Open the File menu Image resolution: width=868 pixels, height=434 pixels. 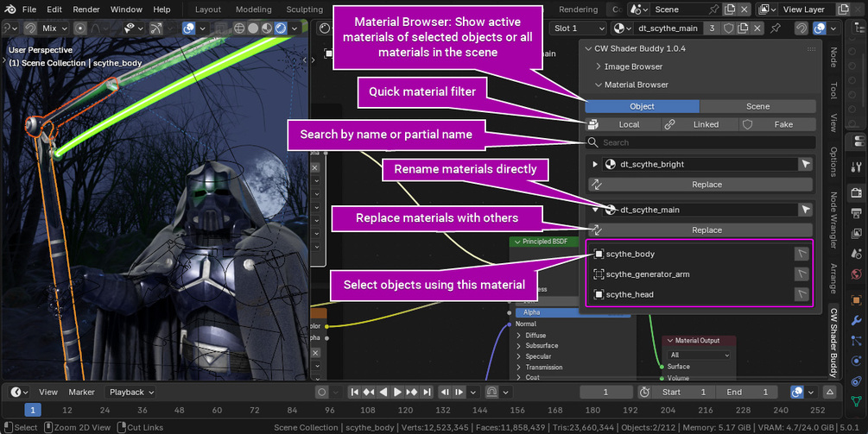(29, 9)
